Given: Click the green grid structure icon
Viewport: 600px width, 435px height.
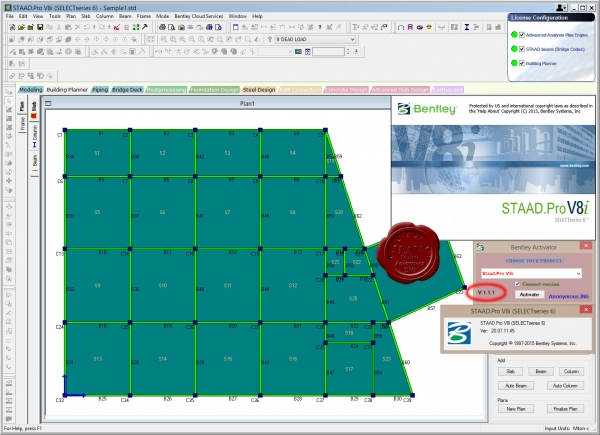Looking at the screenshot, I should point(136,27).
